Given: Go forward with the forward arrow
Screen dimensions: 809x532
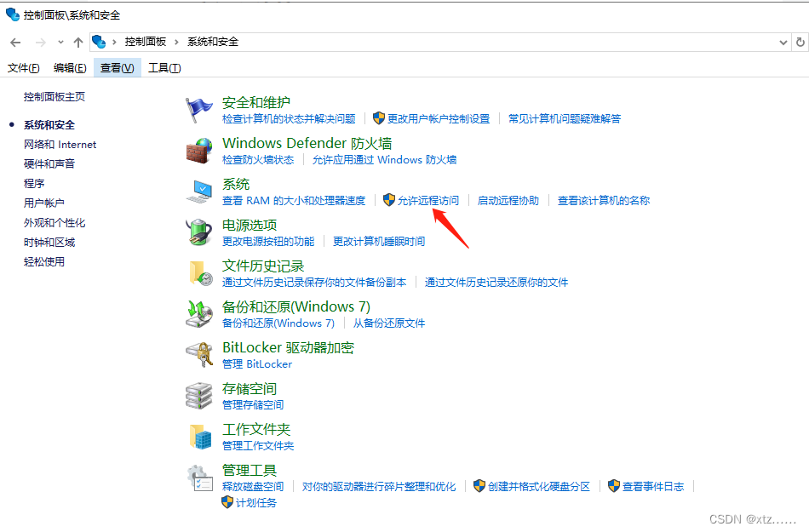Looking at the screenshot, I should point(40,43).
